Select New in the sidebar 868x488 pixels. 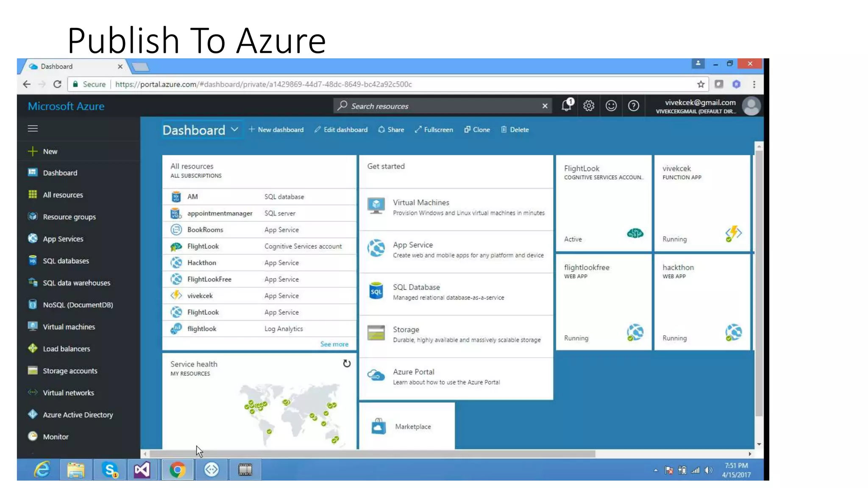tap(78, 151)
